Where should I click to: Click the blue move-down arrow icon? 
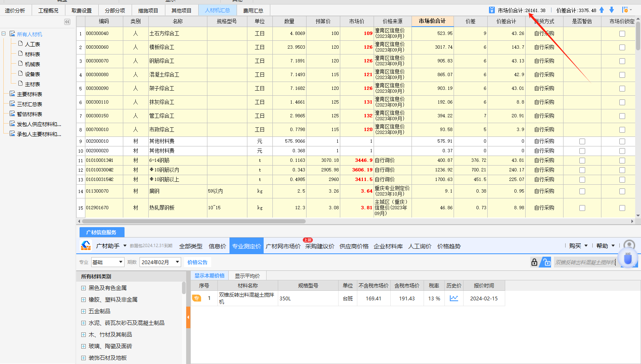tap(611, 10)
